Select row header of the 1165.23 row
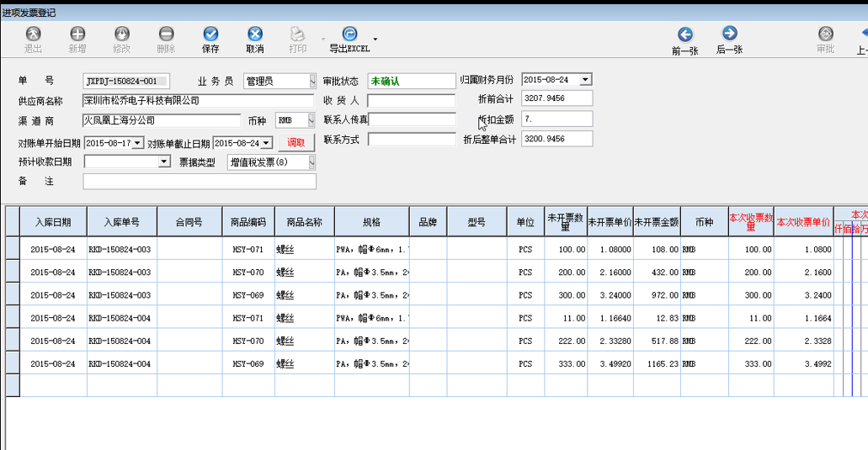Image resolution: width=868 pixels, height=450 pixels. [13, 363]
